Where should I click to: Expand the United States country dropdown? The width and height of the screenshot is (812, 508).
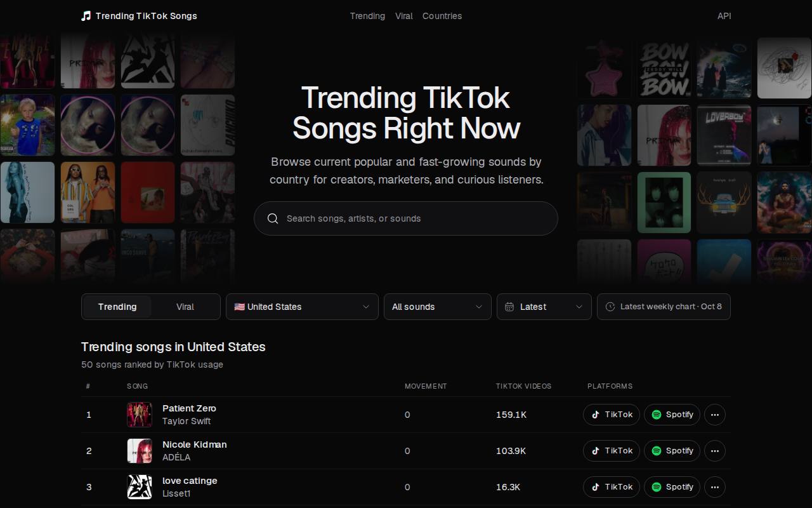click(302, 307)
